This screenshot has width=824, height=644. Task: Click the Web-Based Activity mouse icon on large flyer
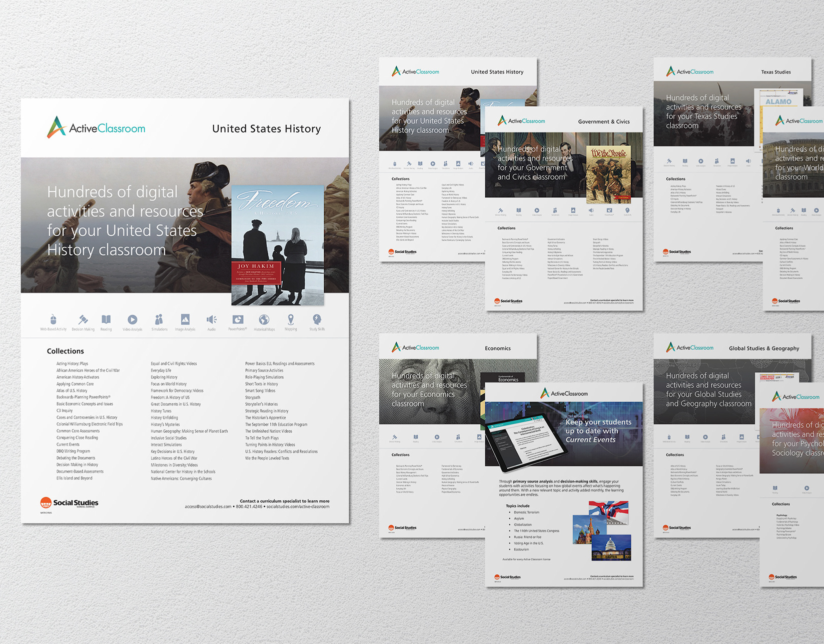53,319
